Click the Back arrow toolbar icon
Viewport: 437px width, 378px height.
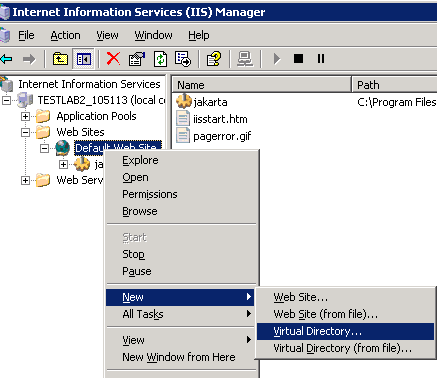6,59
